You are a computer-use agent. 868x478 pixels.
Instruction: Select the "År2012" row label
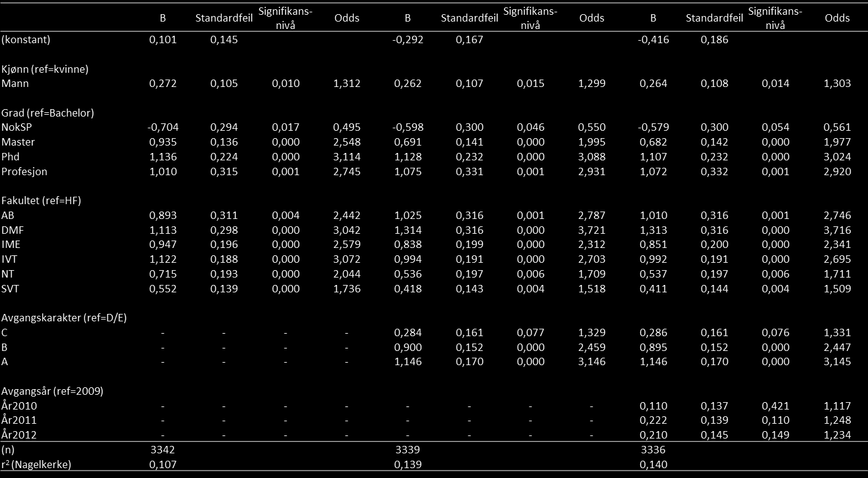[20, 435]
